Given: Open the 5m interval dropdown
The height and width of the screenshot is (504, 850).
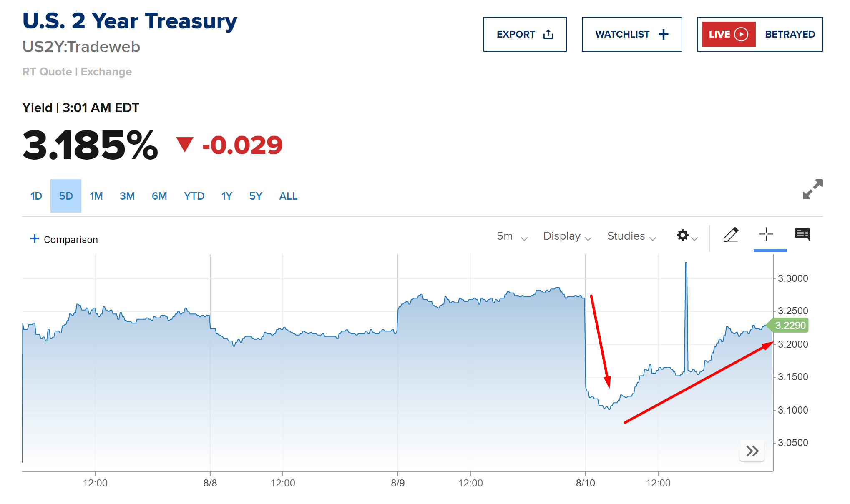Looking at the screenshot, I should point(512,236).
